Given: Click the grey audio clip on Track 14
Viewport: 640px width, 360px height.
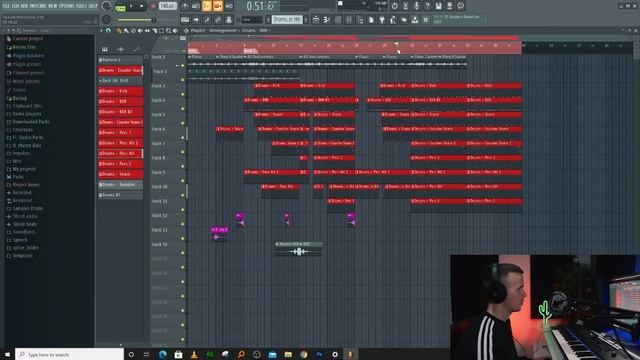Looking at the screenshot, I should pyautogui.click(x=299, y=249).
